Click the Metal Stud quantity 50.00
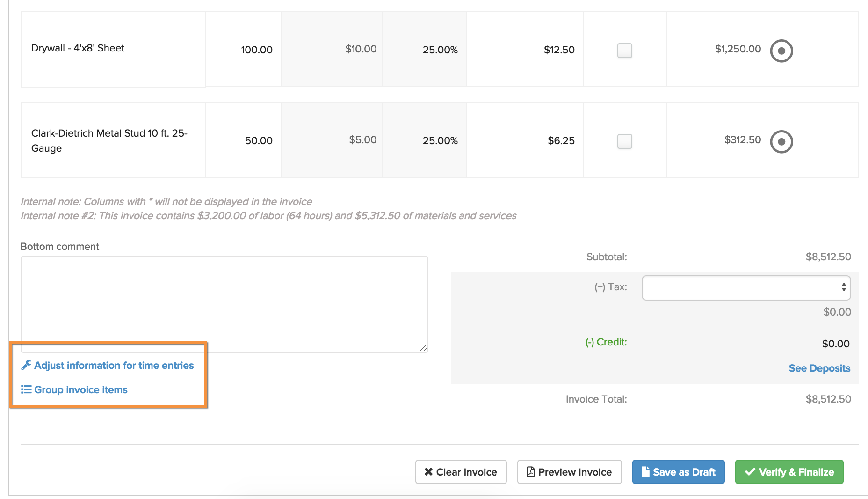868x499 pixels. coord(259,140)
